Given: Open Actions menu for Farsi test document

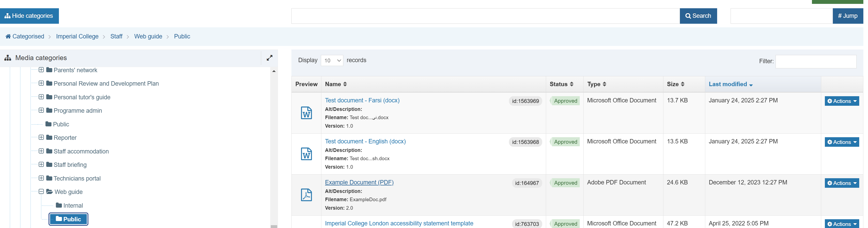Looking at the screenshot, I should click(841, 101).
